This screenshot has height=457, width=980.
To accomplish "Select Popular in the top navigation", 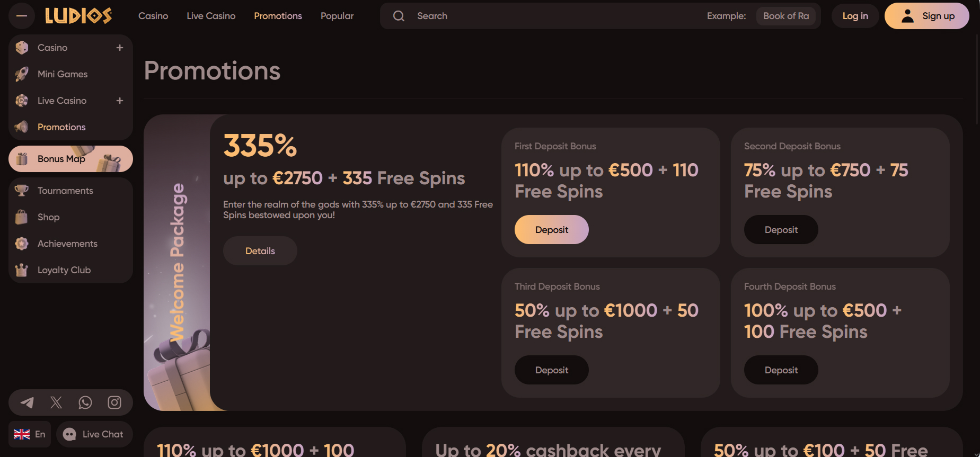I will pos(337,16).
